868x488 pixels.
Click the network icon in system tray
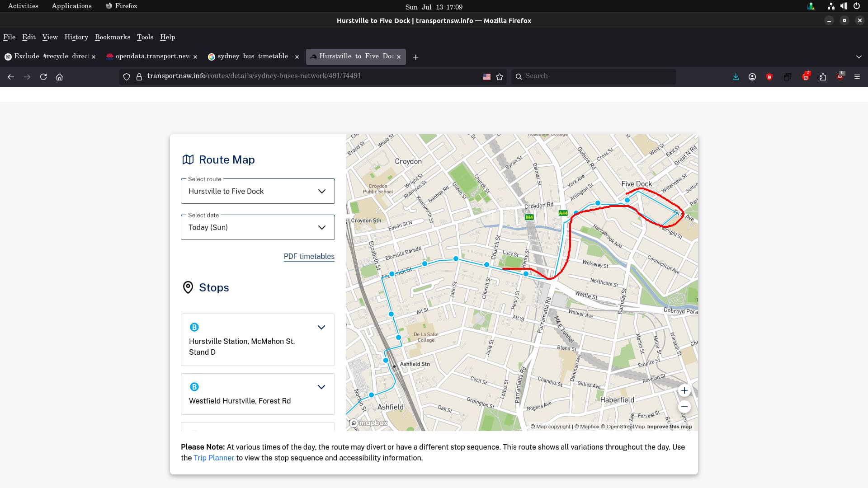831,6
